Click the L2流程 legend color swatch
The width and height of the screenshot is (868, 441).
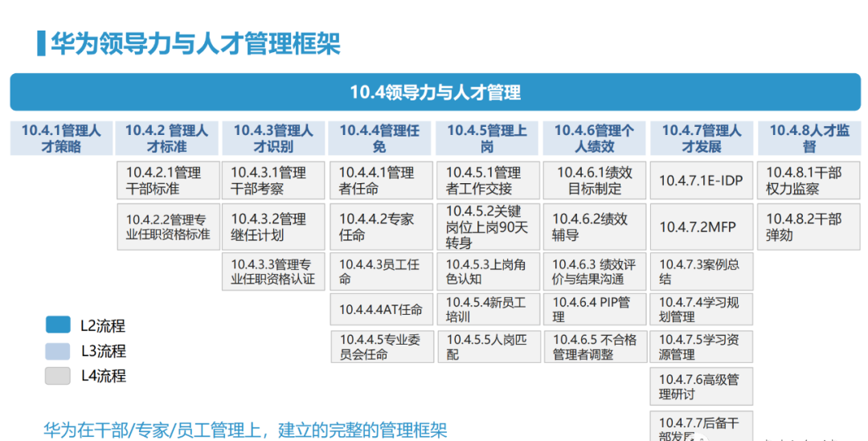[x=58, y=325]
